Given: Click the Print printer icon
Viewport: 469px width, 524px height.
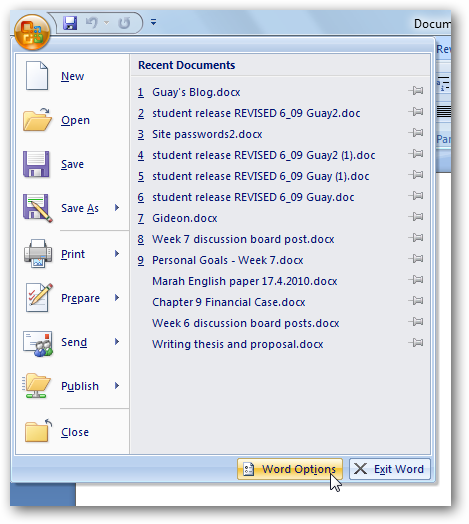Looking at the screenshot, I should (38, 253).
